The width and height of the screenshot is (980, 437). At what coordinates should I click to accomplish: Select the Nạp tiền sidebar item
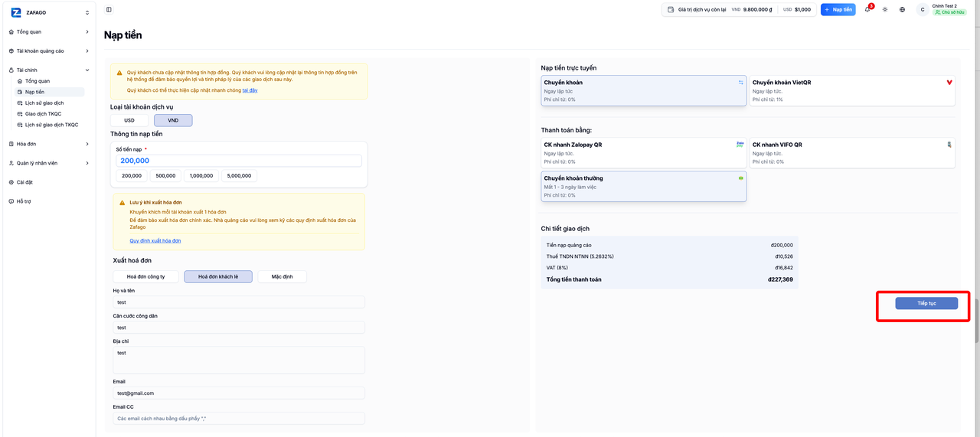click(x=50, y=92)
